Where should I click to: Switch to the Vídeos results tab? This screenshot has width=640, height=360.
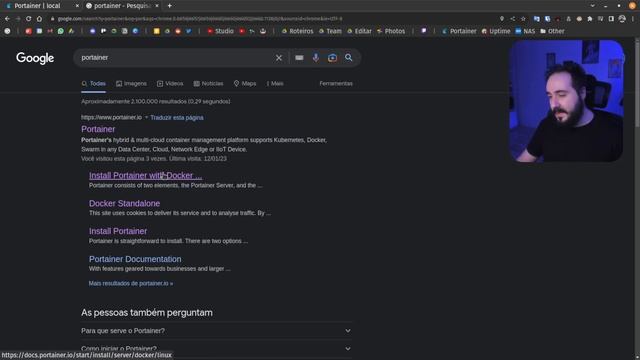coord(170,83)
